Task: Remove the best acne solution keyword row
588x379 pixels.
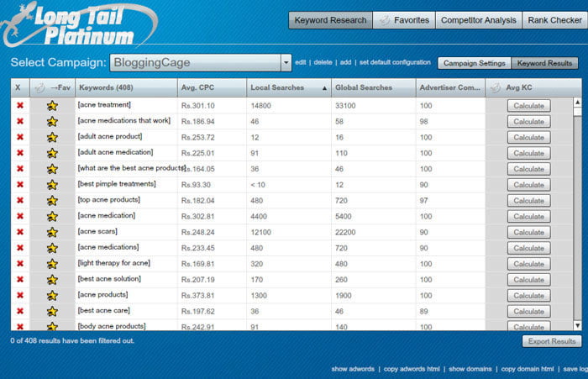Action: (x=20, y=279)
